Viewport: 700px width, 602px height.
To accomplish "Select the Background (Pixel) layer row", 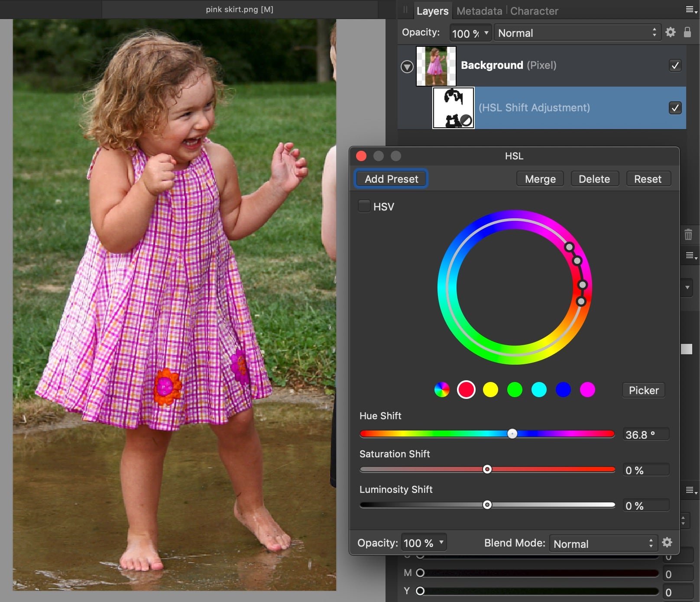I will point(541,66).
